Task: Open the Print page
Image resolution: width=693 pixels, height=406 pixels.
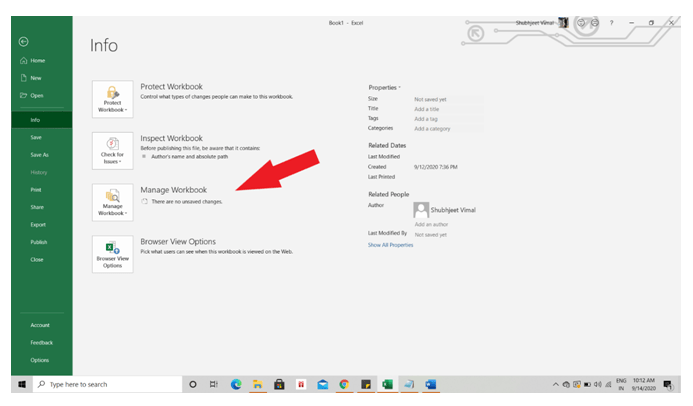Action: click(36, 189)
